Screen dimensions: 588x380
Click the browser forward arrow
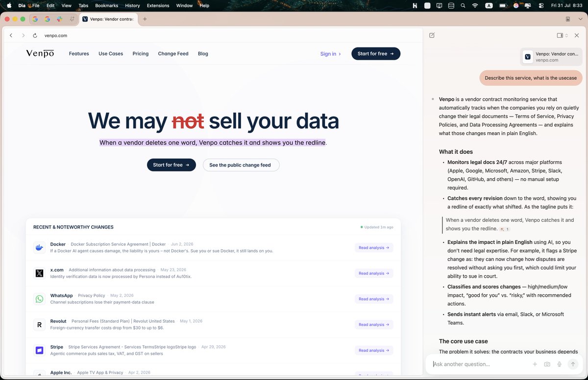coord(23,36)
